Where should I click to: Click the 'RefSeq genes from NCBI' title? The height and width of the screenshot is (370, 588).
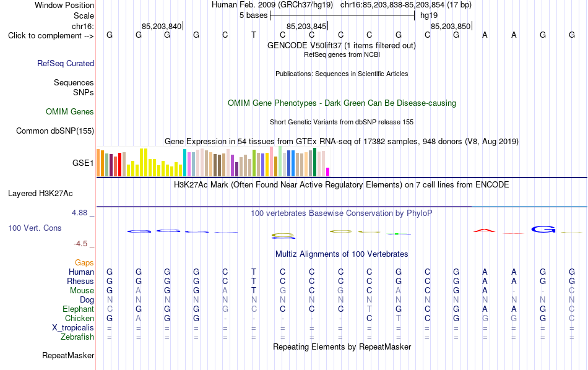(342, 54)
